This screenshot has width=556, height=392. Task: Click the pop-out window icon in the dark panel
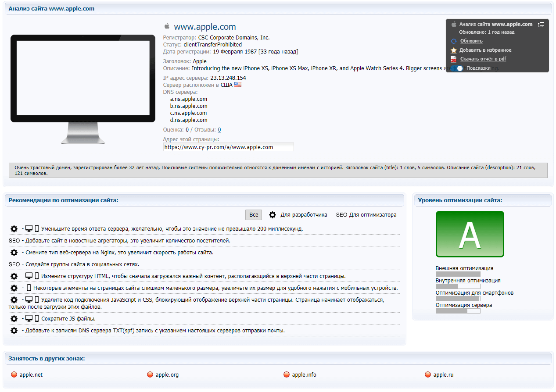[x=541, y=25]
